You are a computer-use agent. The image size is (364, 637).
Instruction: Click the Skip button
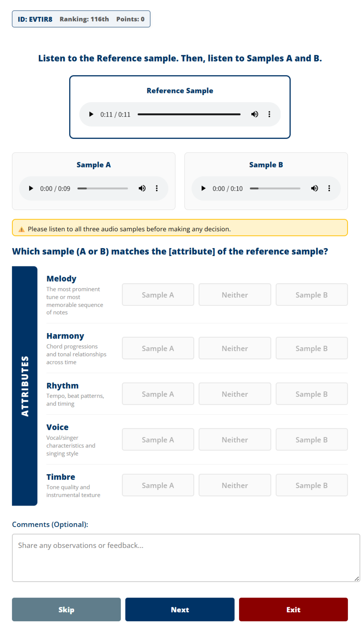coord(66,610)
